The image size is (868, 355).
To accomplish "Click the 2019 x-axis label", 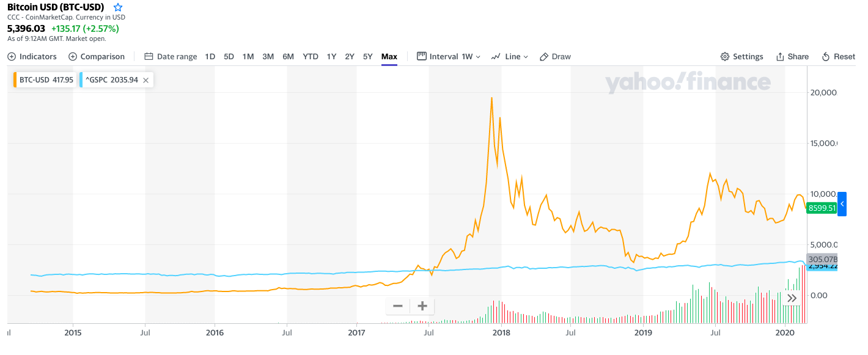I will (643, 332).
